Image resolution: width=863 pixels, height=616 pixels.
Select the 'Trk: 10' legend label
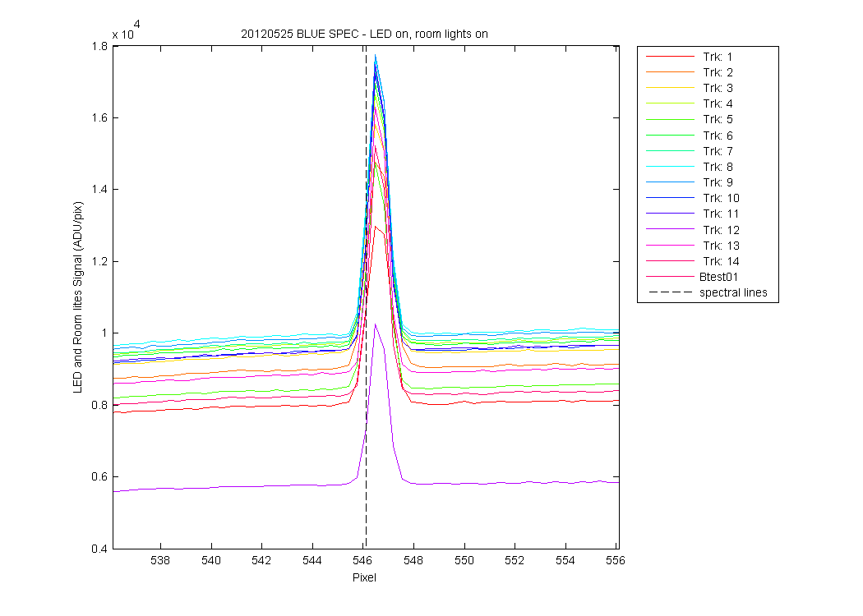pos(721,198)
